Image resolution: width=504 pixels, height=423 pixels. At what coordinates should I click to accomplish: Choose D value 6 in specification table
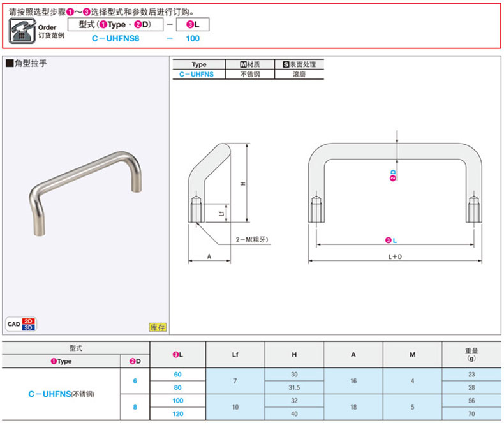click(x=135, y=381)
